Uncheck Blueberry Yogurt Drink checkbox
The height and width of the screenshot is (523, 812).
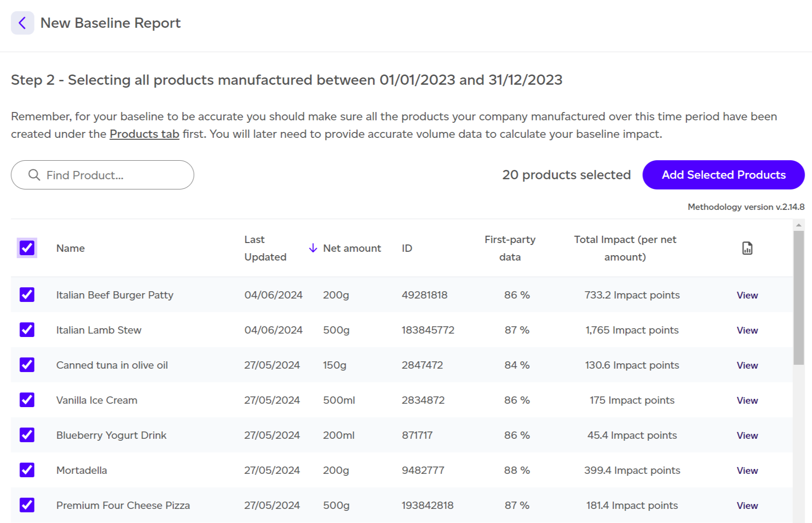click(x=27, y=435)
